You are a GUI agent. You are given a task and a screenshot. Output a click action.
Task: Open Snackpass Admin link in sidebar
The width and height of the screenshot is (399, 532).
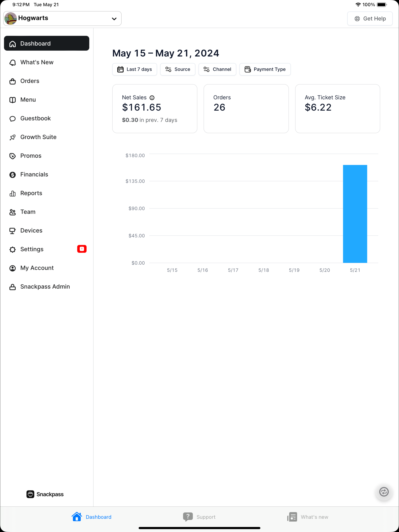point(47,287)
